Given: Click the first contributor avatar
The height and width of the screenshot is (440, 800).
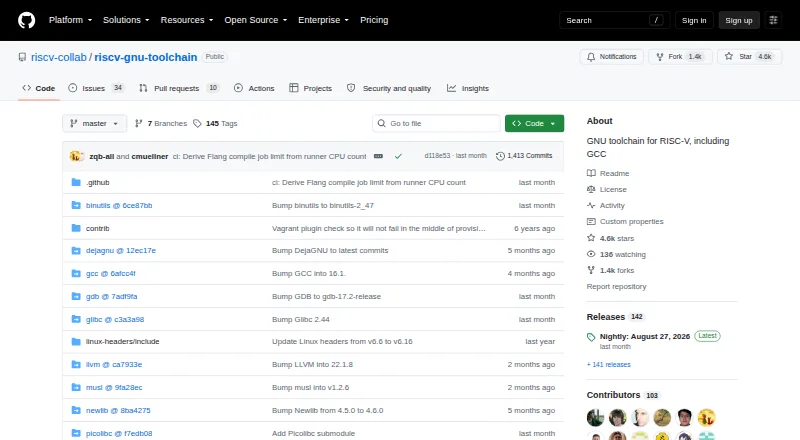Looking at the screenshot, I should point(595,418).
